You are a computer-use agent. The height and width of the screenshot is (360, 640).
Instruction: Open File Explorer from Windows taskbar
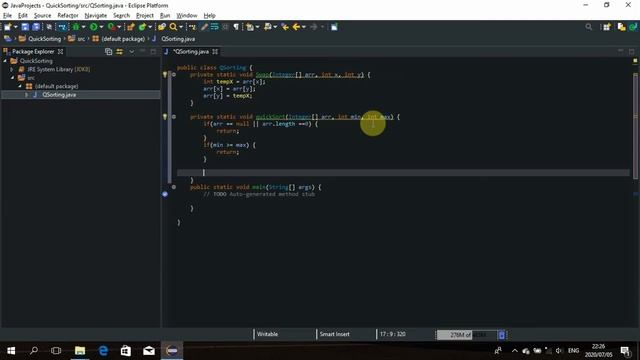80,351
